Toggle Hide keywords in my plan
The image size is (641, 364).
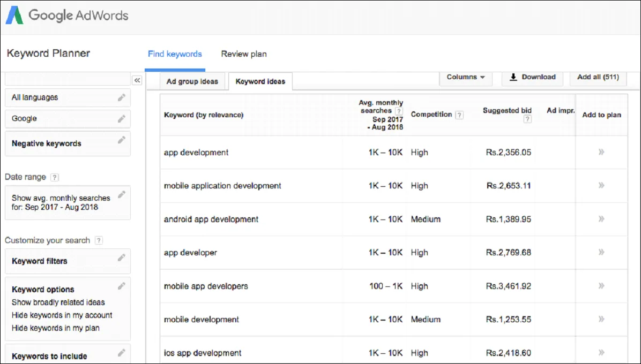(x=55, y=328)
